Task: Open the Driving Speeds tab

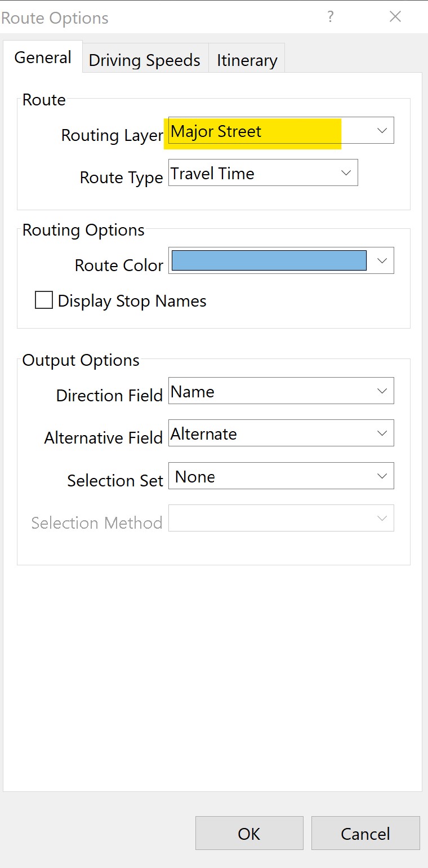Action: pos(145,60)
